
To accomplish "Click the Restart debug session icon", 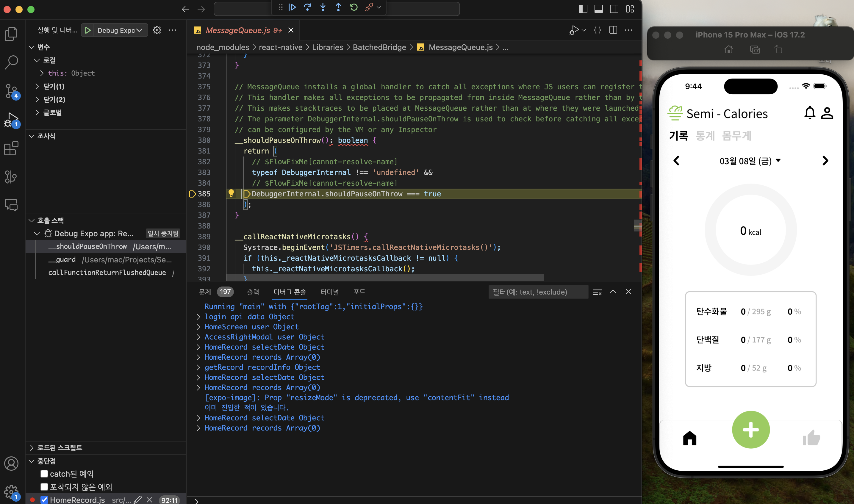I will (x=354, y=7).
